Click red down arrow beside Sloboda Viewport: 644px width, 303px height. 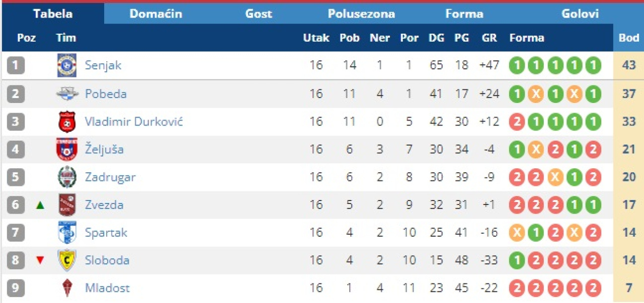pyautogui.click(x=40, y=260)
